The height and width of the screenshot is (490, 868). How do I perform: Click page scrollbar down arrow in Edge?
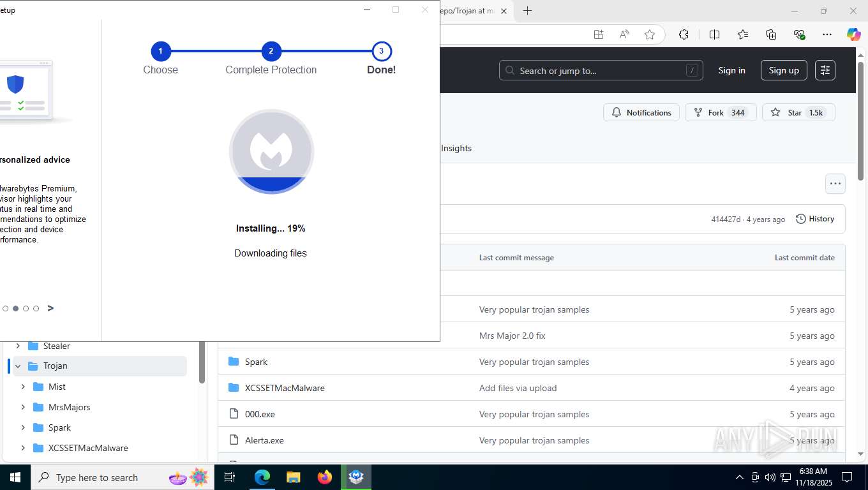860,454
